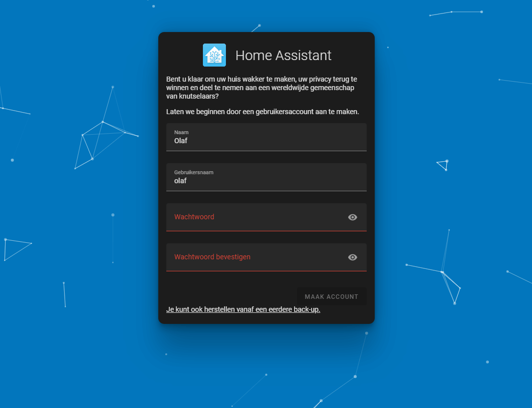Click the Home Assistant title text

coord(283,55)
